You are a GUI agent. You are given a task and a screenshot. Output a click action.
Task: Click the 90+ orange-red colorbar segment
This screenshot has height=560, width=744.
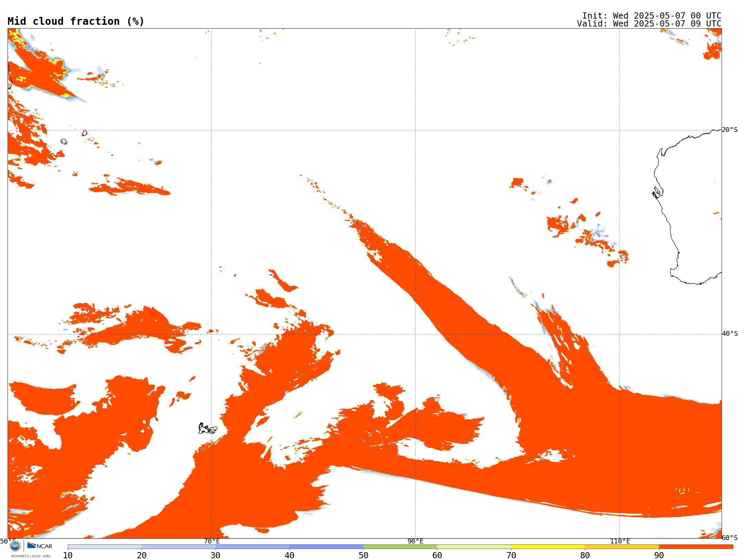click(696, 547)
